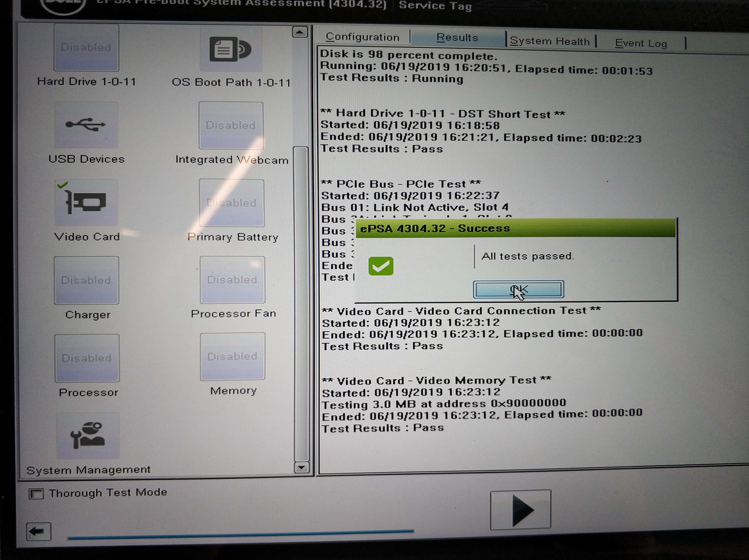Click the disabled Charger tile

pos(86,280)
